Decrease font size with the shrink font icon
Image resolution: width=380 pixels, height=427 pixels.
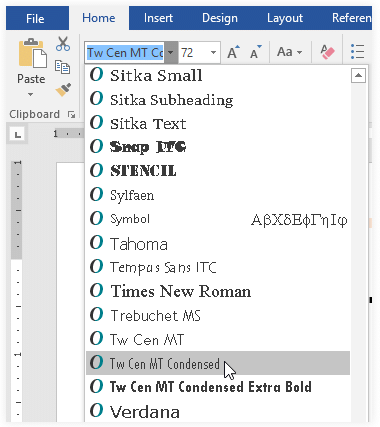[x=256, y=52]
